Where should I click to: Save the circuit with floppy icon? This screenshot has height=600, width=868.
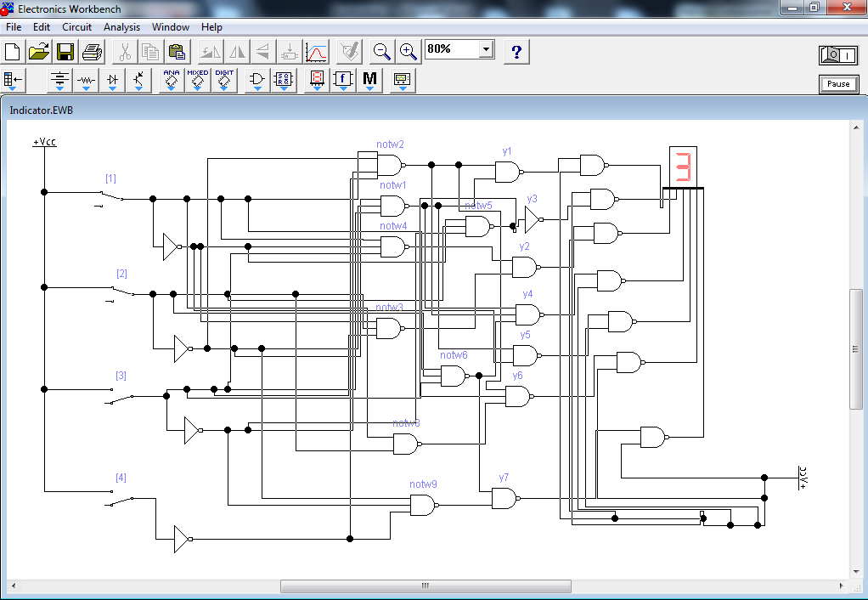tap(65, 52)
